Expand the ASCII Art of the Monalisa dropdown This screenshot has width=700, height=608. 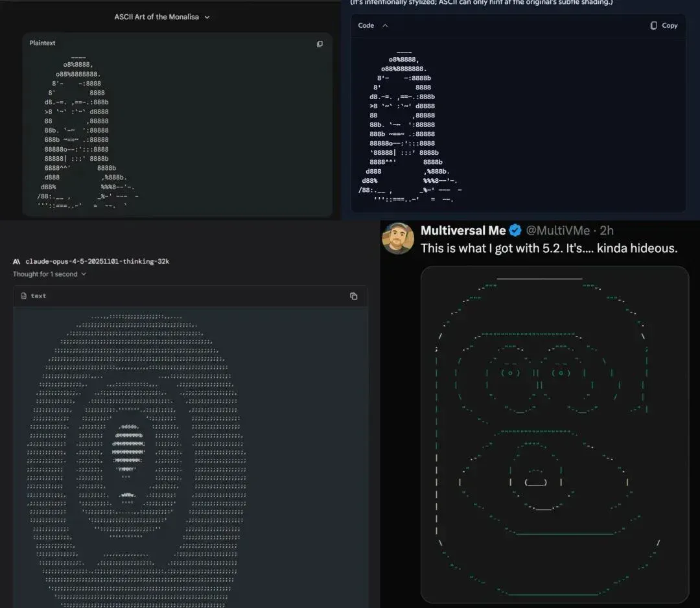[207, 18]
